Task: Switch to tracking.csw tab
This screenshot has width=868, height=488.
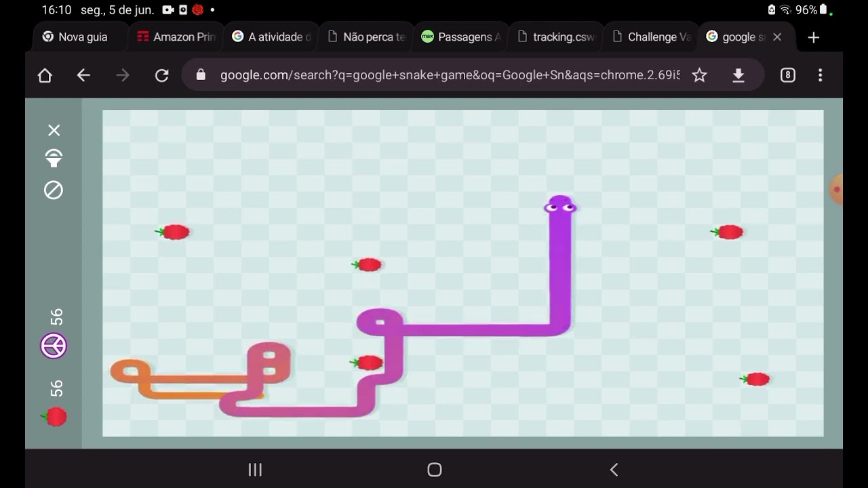Action: tap(556, 37)
